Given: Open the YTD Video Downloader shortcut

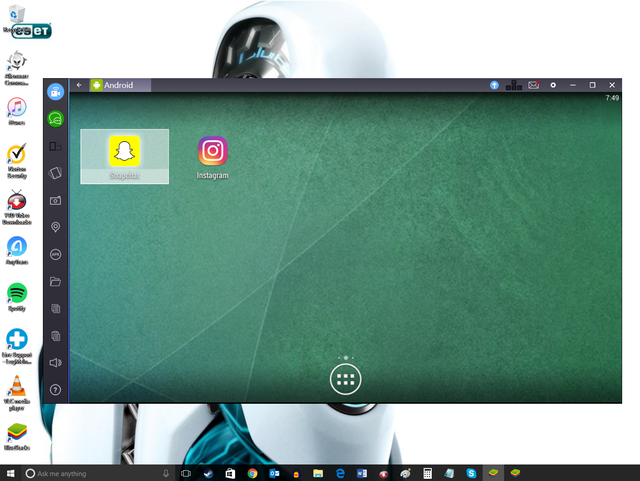Looking at the screenshot, I should (x=17, y=207).
